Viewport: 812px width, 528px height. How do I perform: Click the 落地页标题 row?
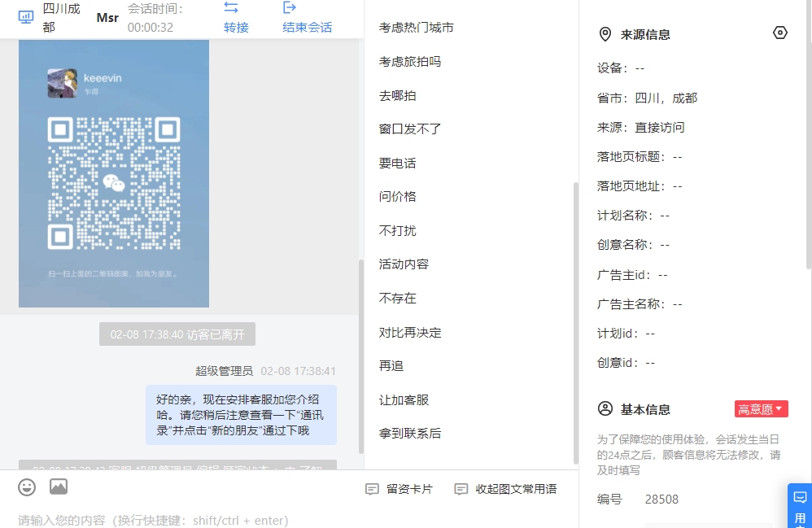[640, 156]
